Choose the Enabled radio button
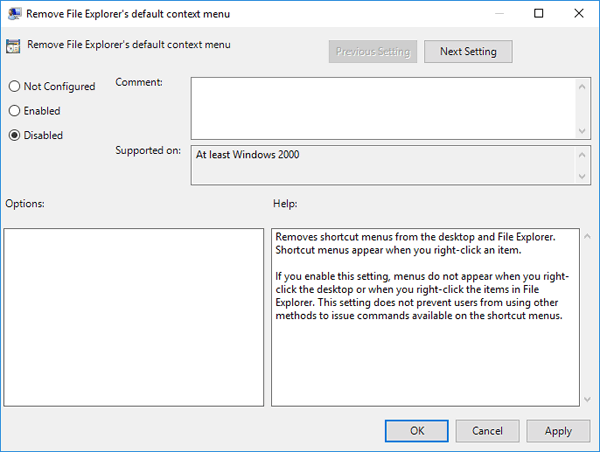 14,111
